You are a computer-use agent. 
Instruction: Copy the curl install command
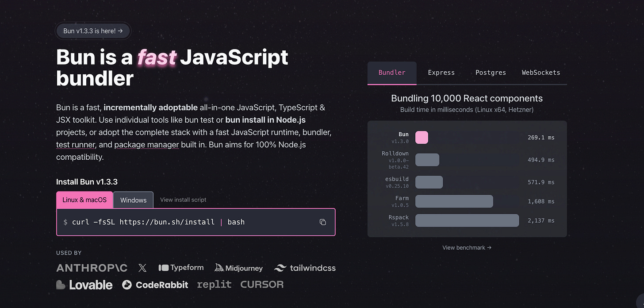click(322, 222)
